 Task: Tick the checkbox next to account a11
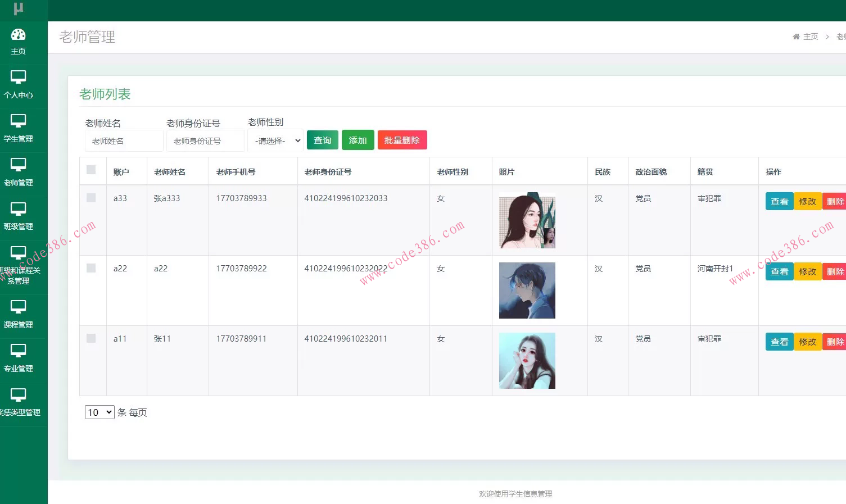tap(92, 338)
